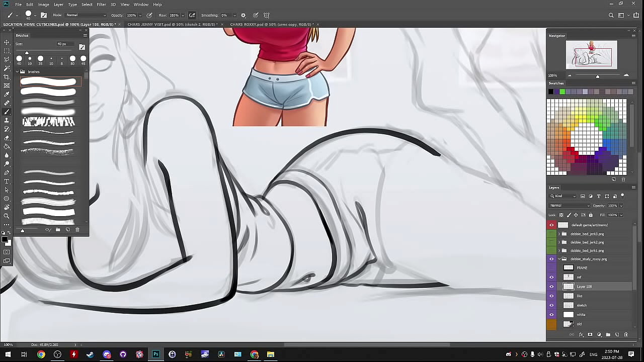Hide the white layer
Image resolution: width=644 pixels, height=362 pixels.
(551, 315)
